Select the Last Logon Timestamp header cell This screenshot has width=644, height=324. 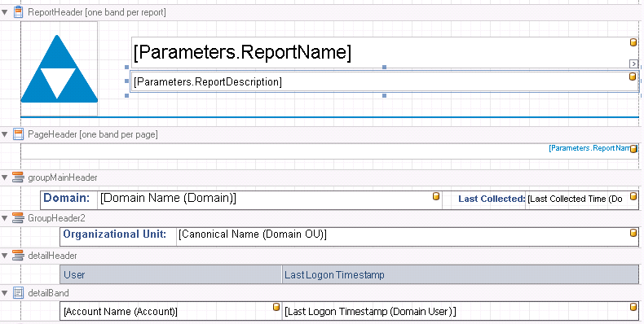click(x=461, y=274)
